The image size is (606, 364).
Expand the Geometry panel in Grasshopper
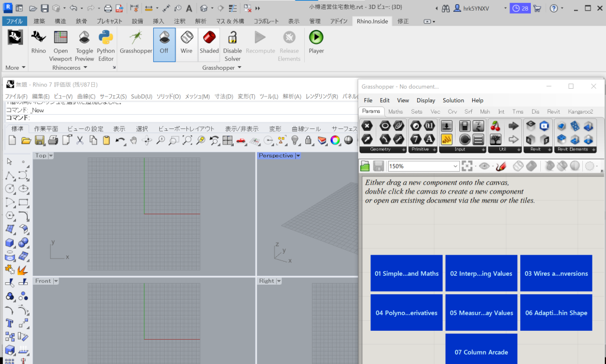pos(404,150)
